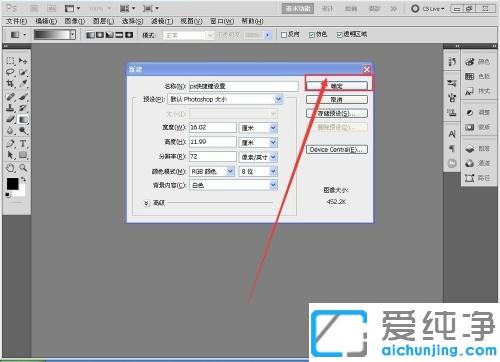Open the Select (选择) menu
500x362 pixels.
132,21
